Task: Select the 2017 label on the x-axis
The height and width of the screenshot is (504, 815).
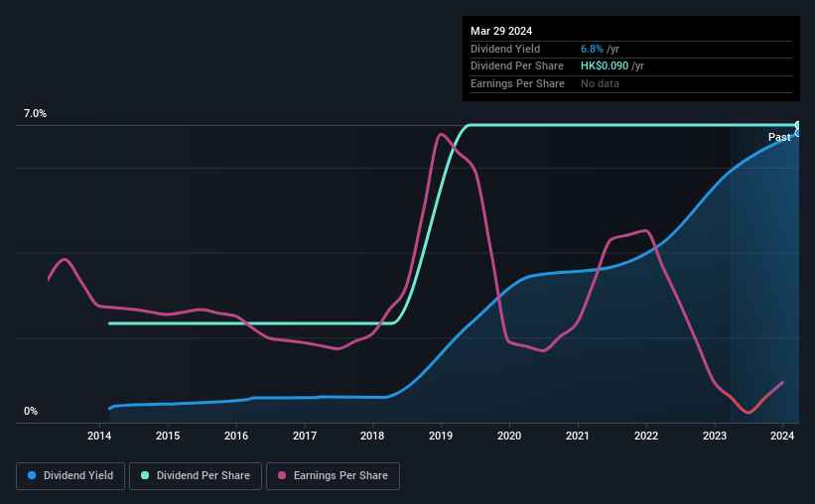Action: pos(305,436)
